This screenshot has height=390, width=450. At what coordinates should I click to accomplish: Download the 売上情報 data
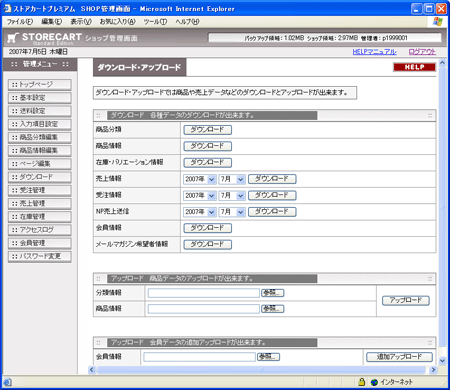272,179
